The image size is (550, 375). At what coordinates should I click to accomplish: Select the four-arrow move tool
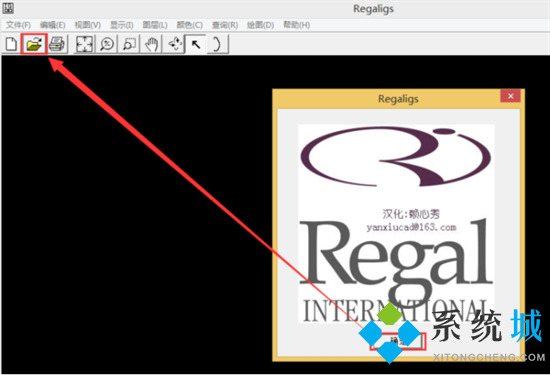pyautogui.click(x=174, y=44)
